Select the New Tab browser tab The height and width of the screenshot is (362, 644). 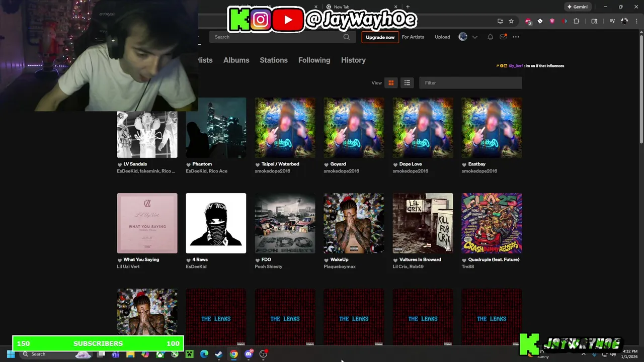coord(361,7)
